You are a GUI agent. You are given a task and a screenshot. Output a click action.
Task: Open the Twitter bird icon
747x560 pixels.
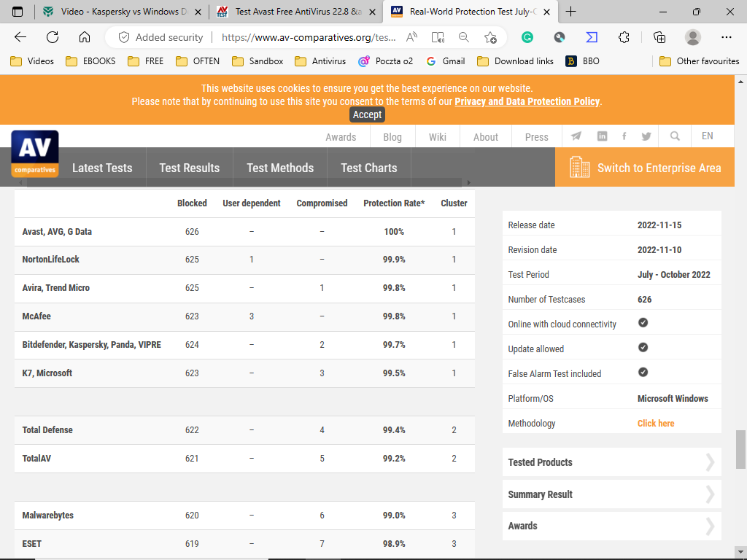[x=646, y=136]
